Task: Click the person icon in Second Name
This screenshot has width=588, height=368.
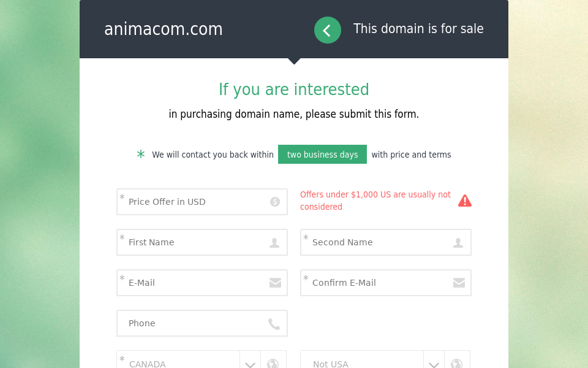Action: (x=458, y=243)
